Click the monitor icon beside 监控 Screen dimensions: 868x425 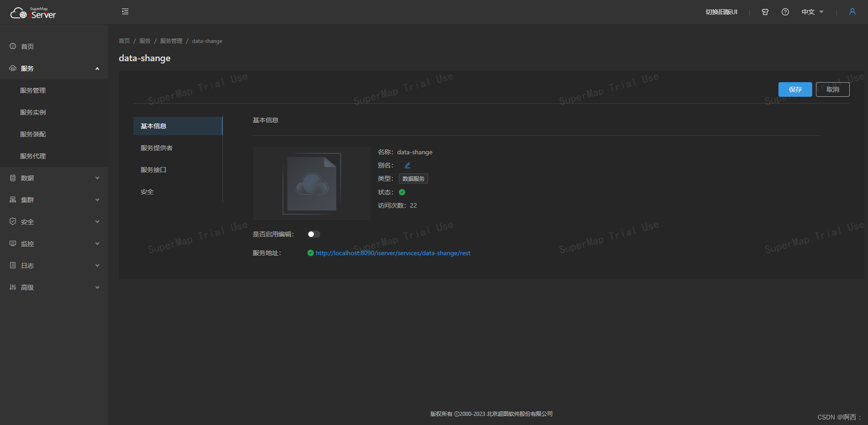click(x=13, y=243)
